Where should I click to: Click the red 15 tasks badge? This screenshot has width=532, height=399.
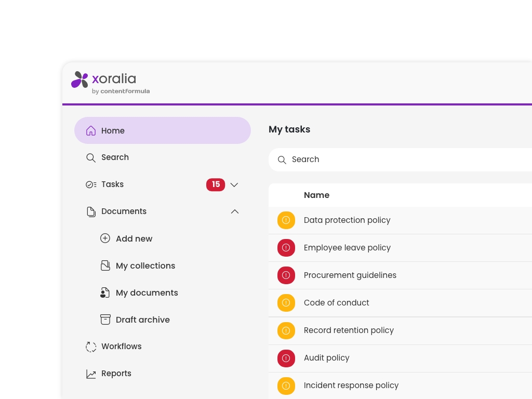216,184
